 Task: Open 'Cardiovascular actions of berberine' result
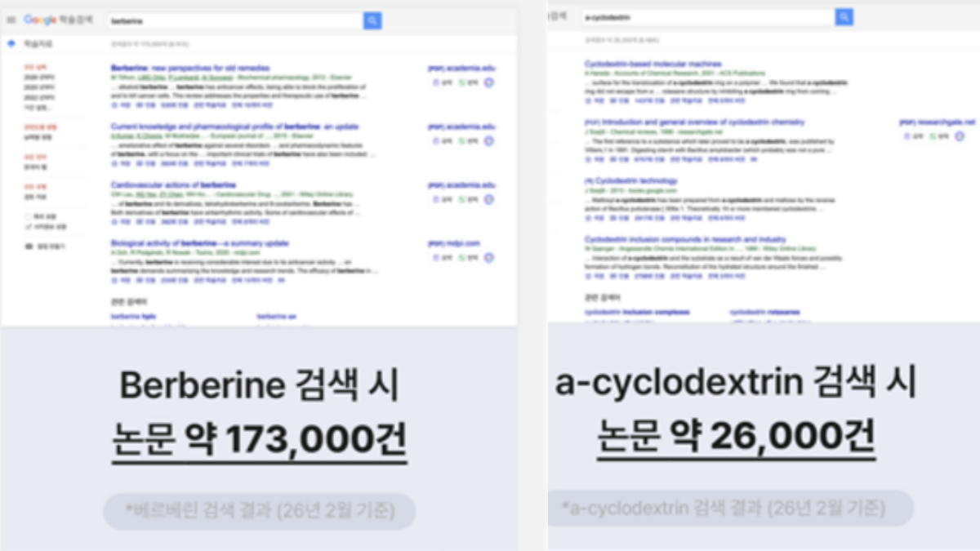pos(174,185)
